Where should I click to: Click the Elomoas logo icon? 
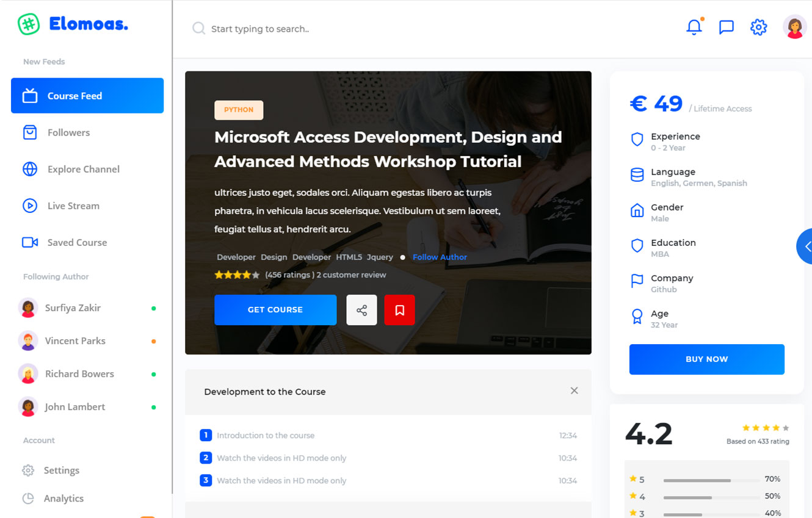coord(29,24)
